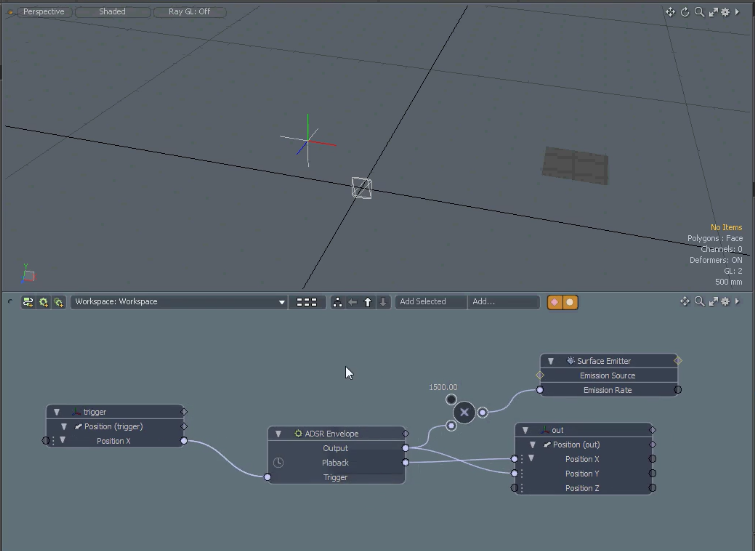
Task: Collapse the ADSR Envelope node
Action: (x=278, y=434)
